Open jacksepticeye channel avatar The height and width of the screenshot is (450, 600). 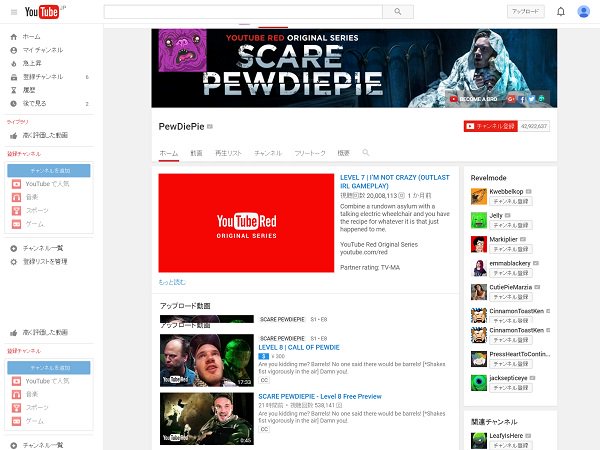point(479,383)
